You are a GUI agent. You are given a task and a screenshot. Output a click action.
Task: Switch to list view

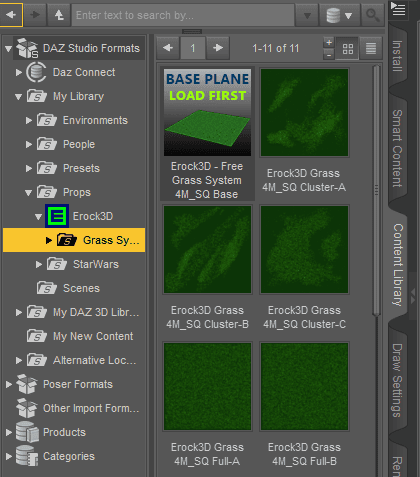[371, 49]
